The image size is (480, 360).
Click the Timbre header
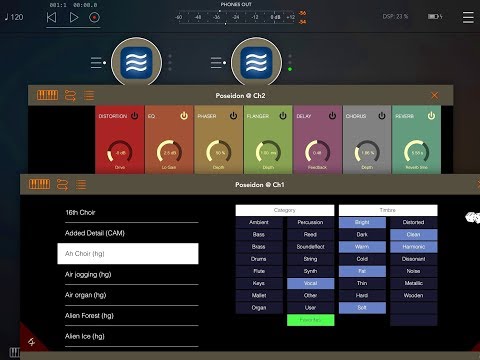388,210
